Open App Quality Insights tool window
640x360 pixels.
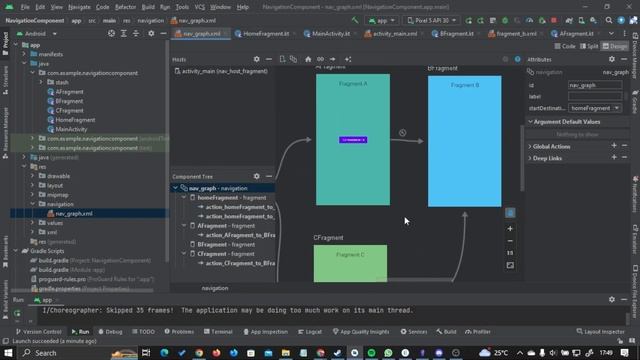[x=361, y=331]
